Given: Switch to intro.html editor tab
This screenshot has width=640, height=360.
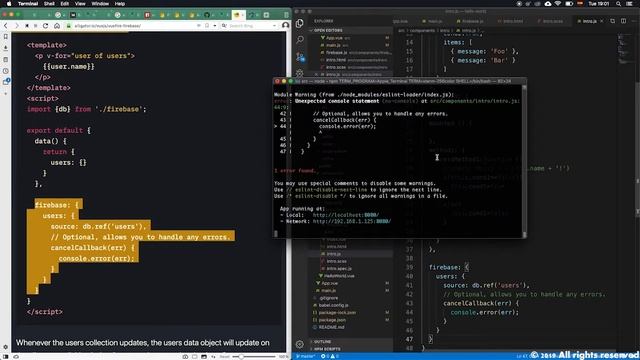Looking at the screenshot, I should (x=510, y=21).
